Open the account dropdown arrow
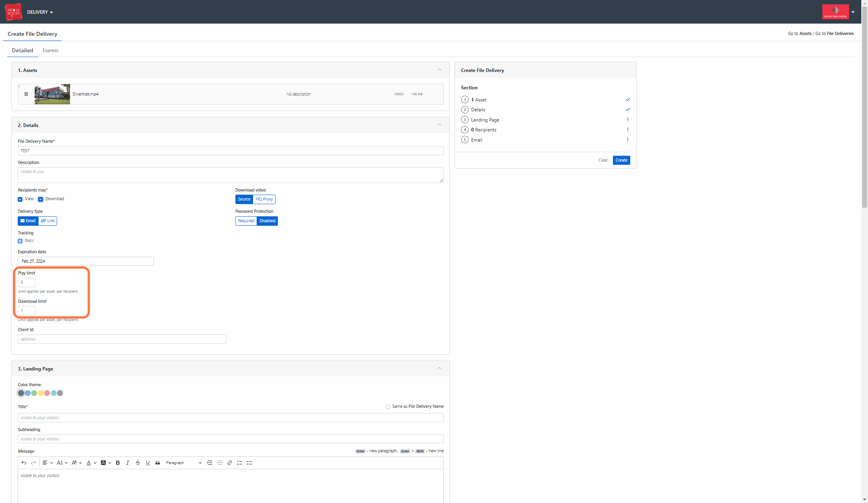Screen dimensions: 868x503 point(853,12)
